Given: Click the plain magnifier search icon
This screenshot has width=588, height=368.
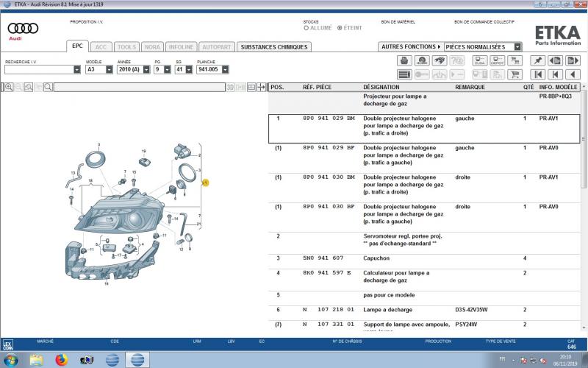Looking at the screenshot, I should pos(48,87).
